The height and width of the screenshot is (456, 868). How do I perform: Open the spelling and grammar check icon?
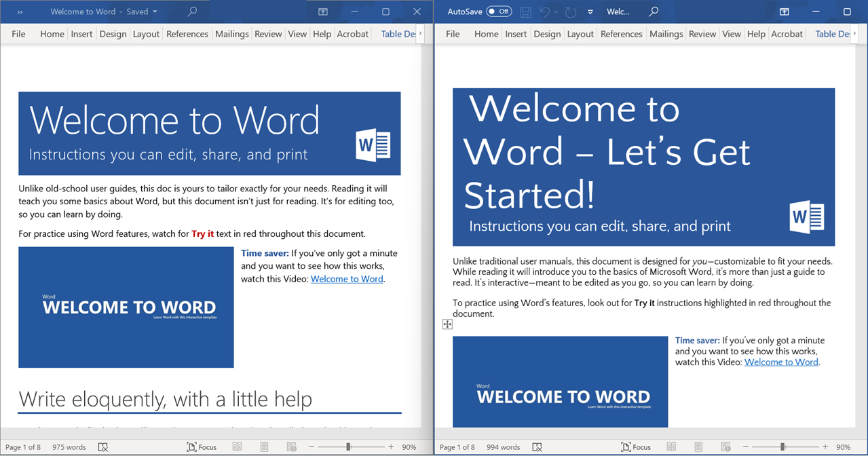point(103,446)
